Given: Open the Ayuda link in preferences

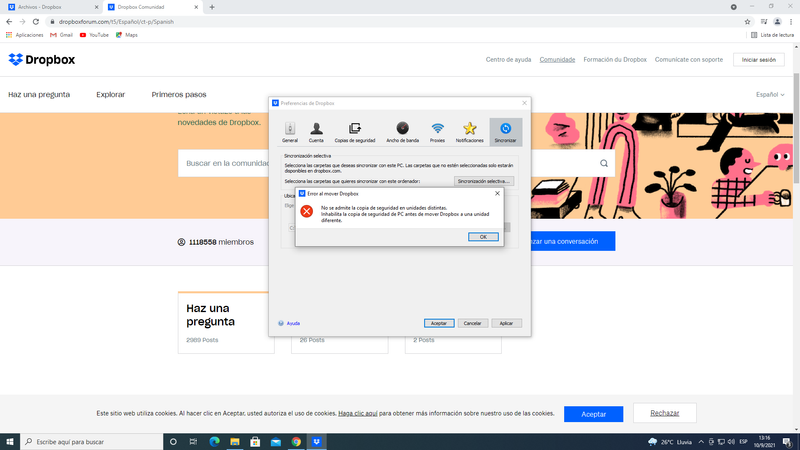Looking at the screenshot, I should 293,323.
